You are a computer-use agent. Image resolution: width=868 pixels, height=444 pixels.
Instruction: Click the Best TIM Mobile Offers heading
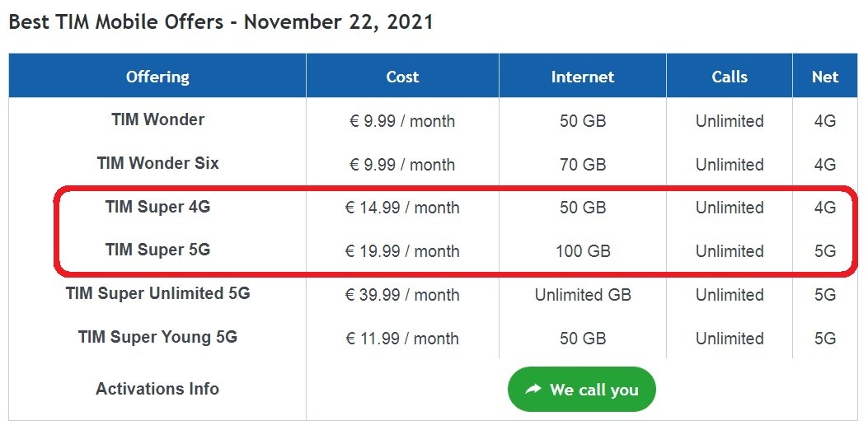click(221, 22)
